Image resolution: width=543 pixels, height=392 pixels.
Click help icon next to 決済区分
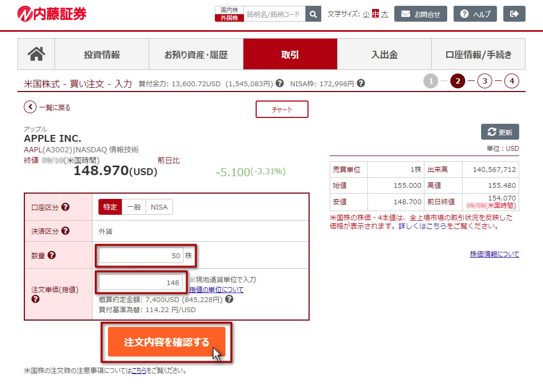click(66, 231)
